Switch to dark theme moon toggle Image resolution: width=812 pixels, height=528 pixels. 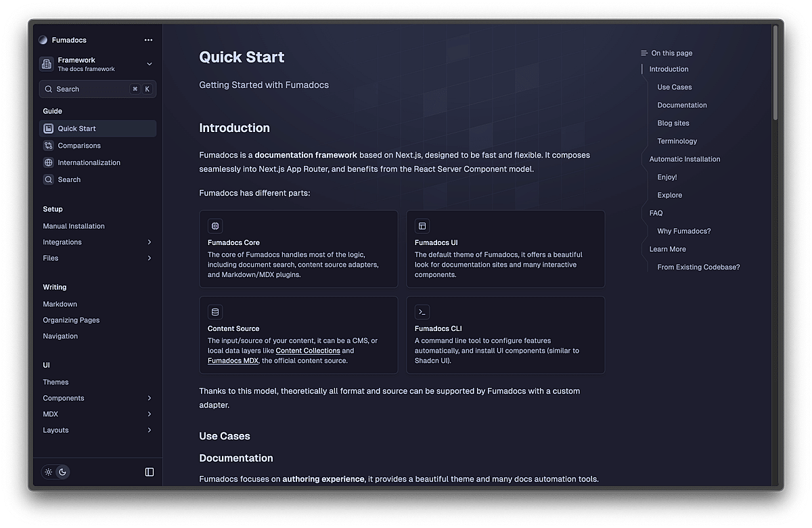[x=62, y=472]
